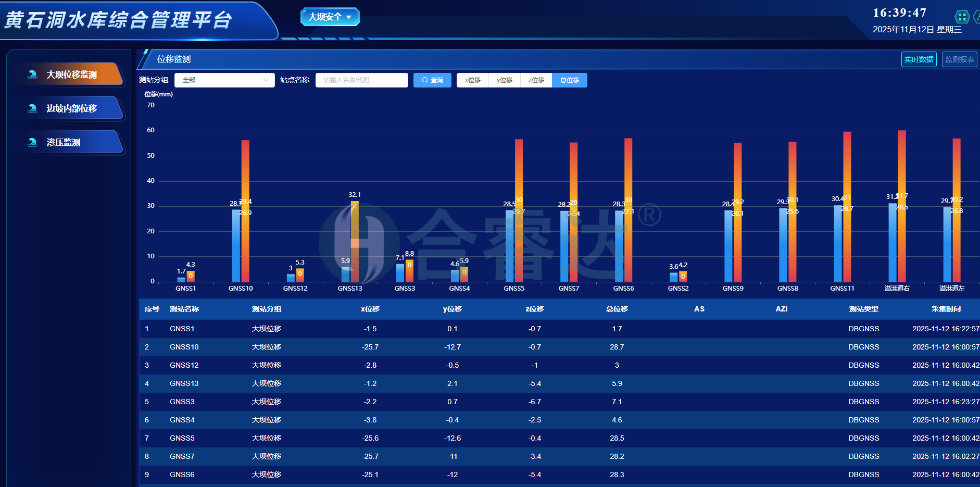The image size is (980, 487).
Task: Exit fullscreen using the hexagon arrows icon
Action: [962, 17]
